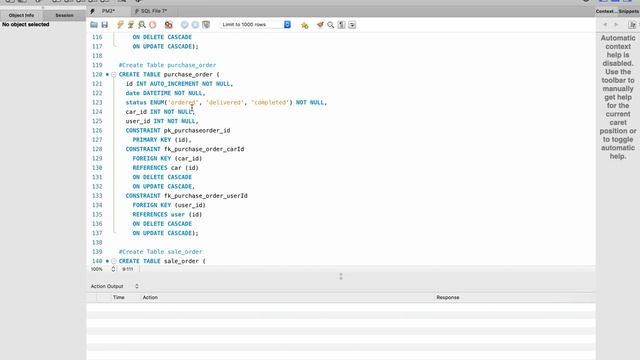Click the 'date DATETIME NOT NULL,' line
Viewport: 640px width, 360px height.
(165, 93)
